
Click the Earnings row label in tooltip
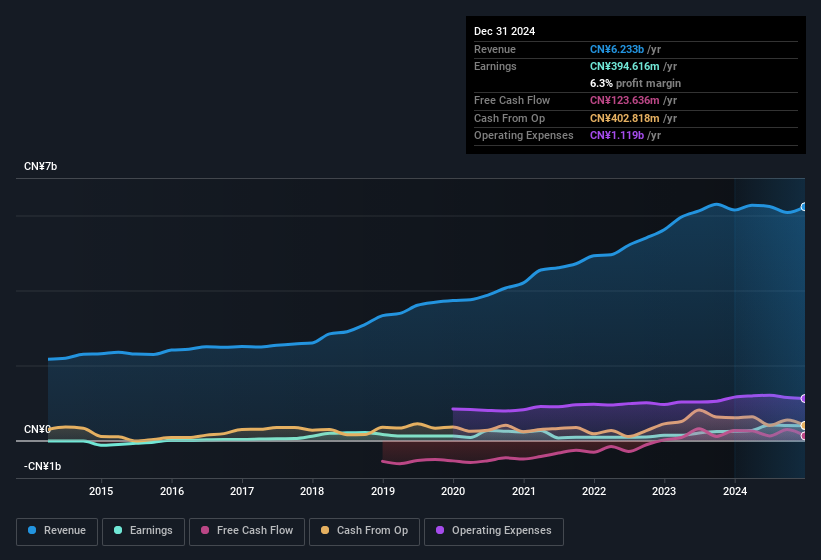click(x=495, y=66)
